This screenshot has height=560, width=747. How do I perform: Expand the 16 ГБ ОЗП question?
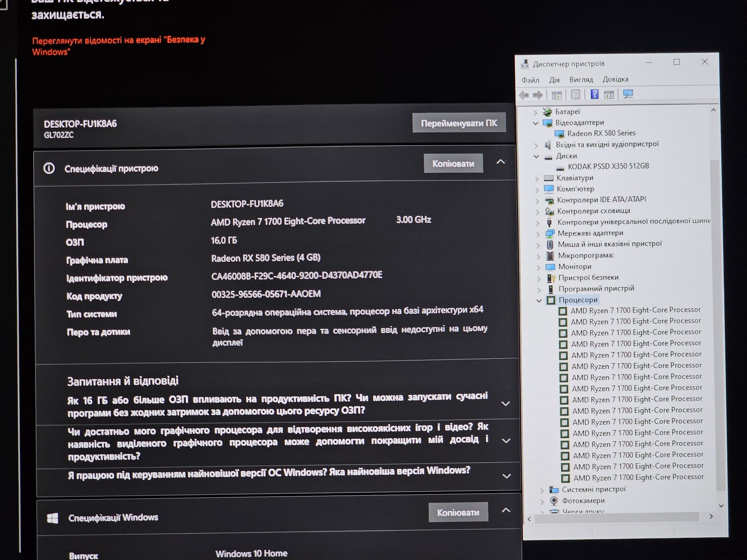click(505, 404)
